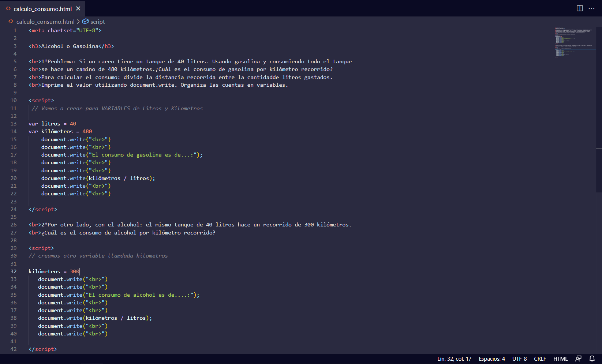This screenshot has height=364, width=602.
Task: Click the breadcrumb script symbol cube icon
Action: tap(85, 22)
